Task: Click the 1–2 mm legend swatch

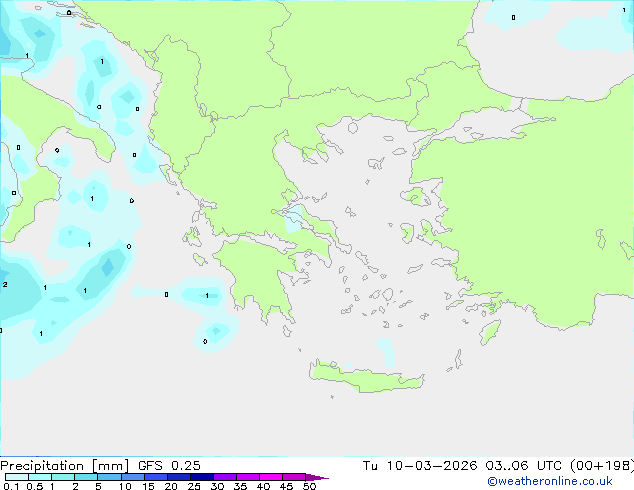Action: coord(63,477)
